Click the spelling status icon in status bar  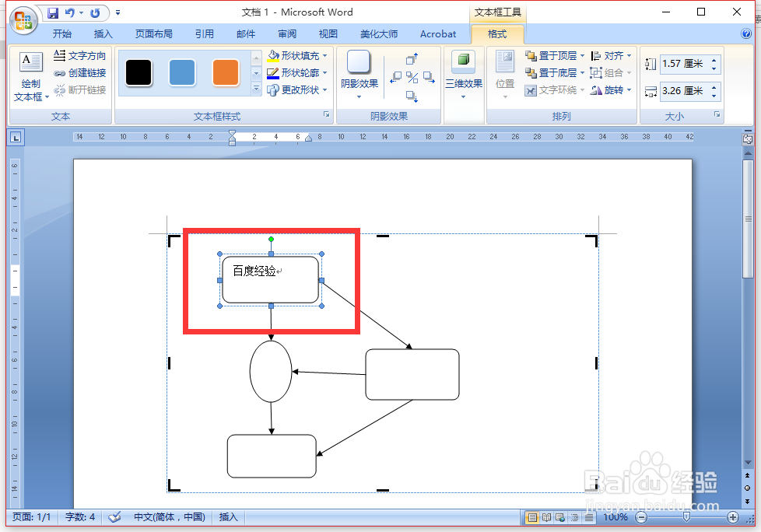[x=114, y=517]
